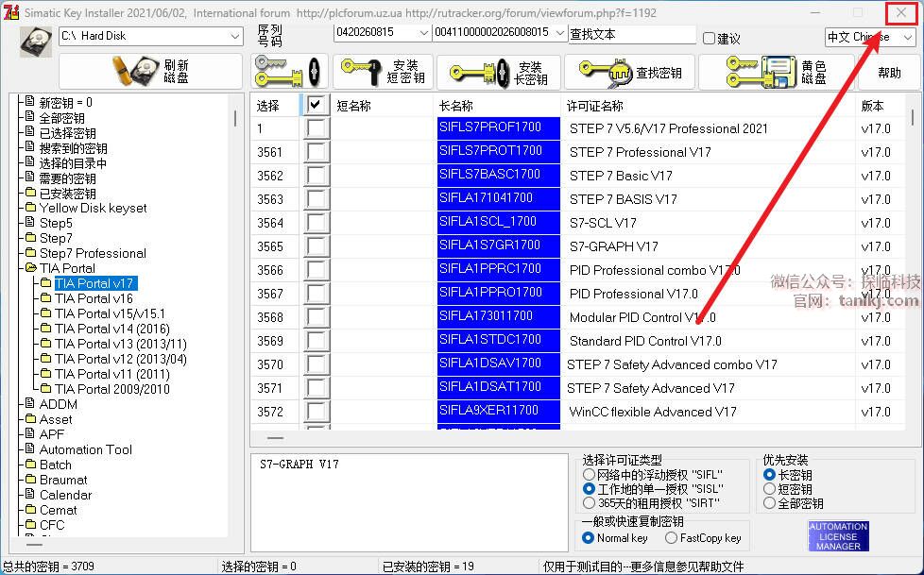Click folder icon next to Cemat
This screenshot has width=924, height=575.
(x=30, y=510)
